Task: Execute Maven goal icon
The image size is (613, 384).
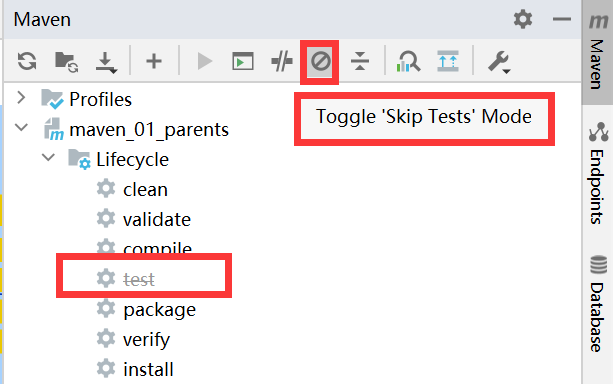Action: pos(243,61)
